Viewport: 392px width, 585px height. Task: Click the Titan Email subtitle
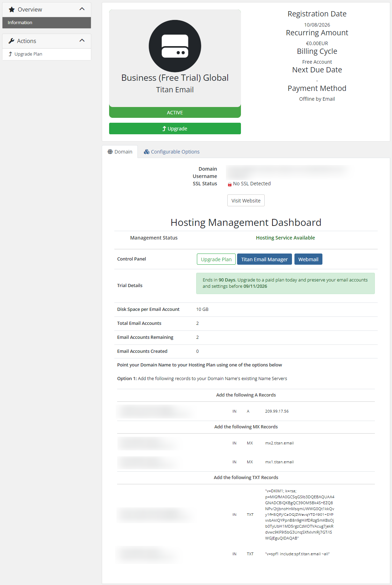coord(175,90)
